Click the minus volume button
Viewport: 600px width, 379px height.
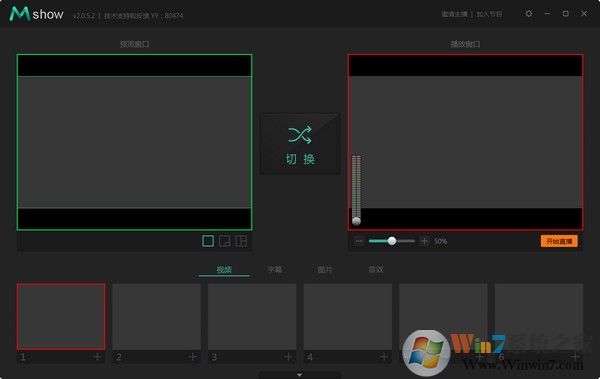click(x=359, y=241)
